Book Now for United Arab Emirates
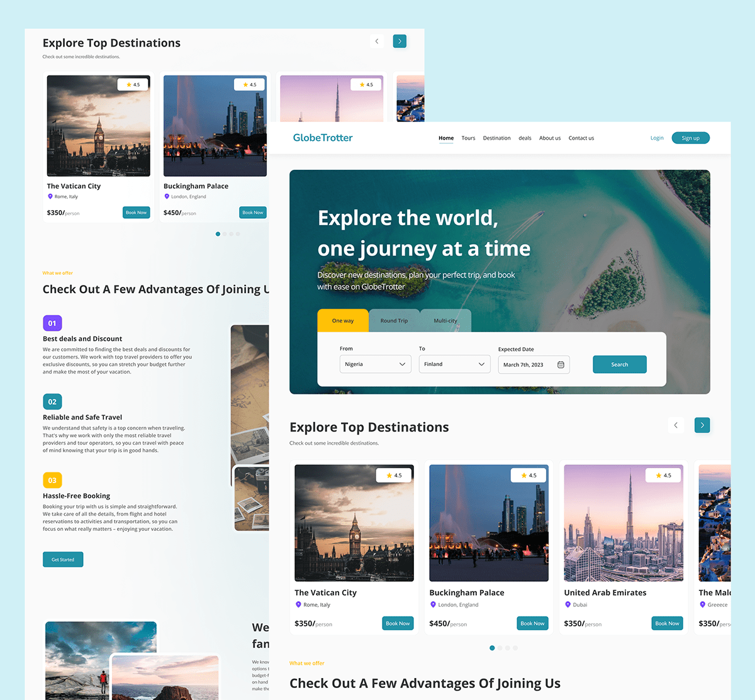The width and height of the screenshot is (755, 700). tap(667, 623)
